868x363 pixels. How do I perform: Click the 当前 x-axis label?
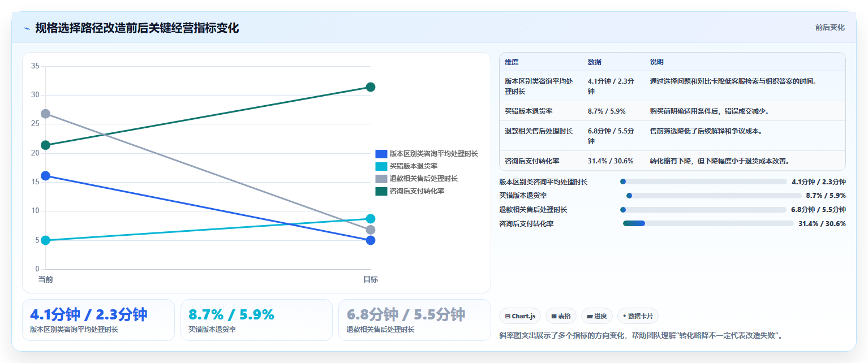click(x=45, y=279)
